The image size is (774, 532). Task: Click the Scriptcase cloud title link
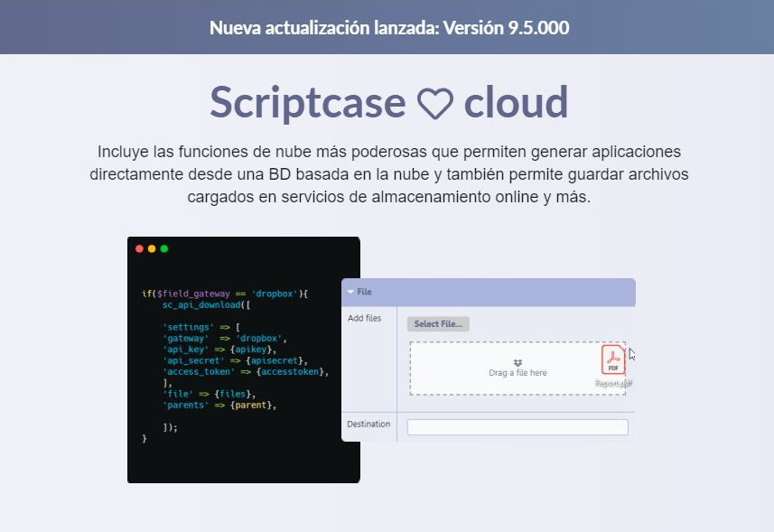[x=387, y=102]
